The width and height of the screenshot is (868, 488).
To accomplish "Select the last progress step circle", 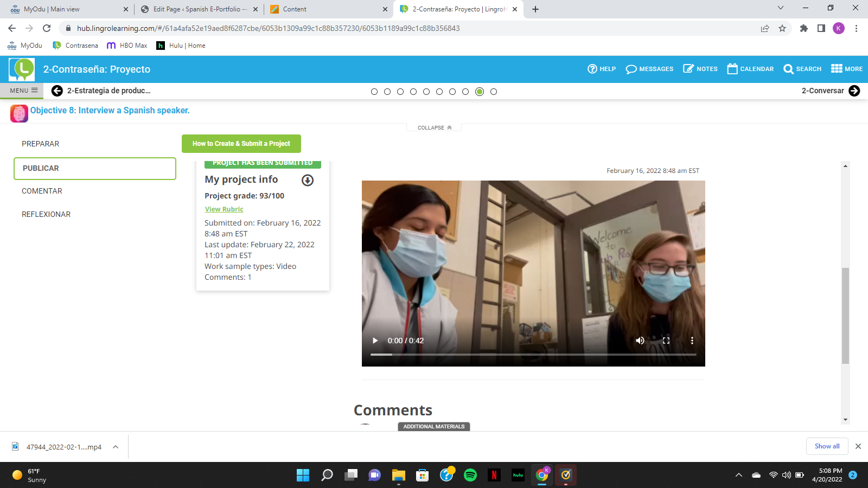I will tap(494, 92).
